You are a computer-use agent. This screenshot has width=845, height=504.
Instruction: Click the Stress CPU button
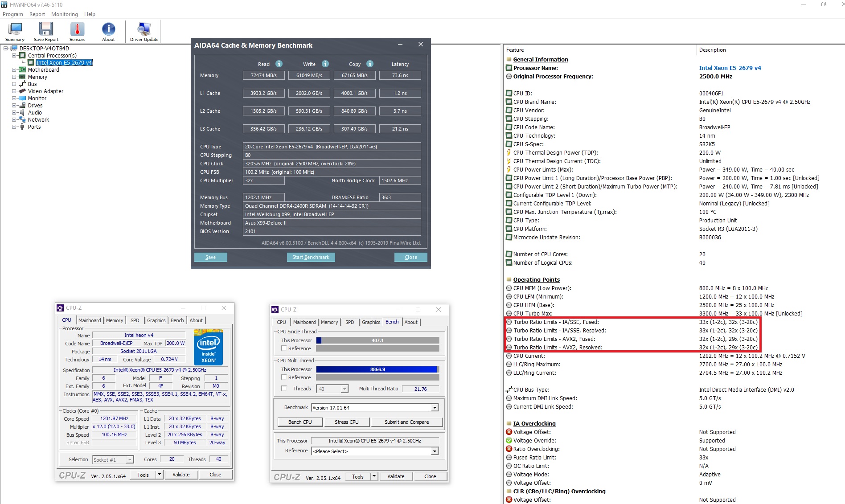[347, 422]
